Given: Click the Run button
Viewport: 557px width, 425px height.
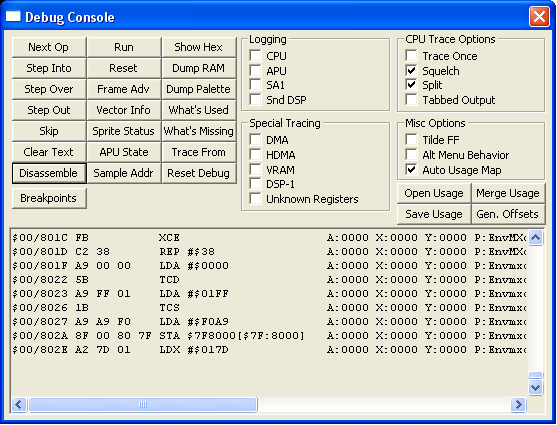Looking at the screenshot, I should (124, 47).
